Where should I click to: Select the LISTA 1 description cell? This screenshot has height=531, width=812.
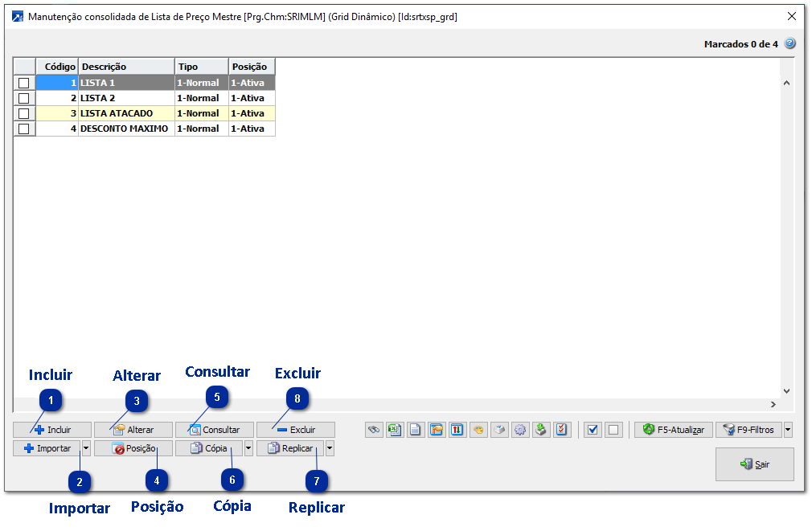click(x=126, y=83)
